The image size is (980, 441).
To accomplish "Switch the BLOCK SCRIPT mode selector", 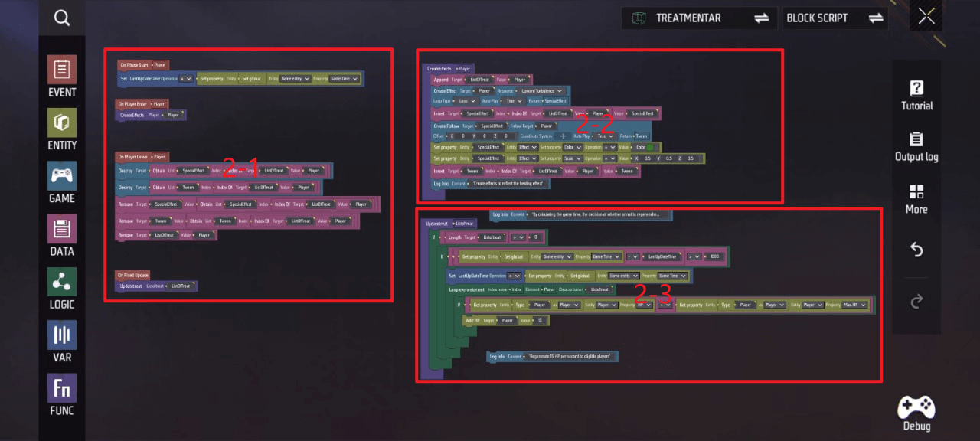I will pyautogui.click(x=876, y=18).
